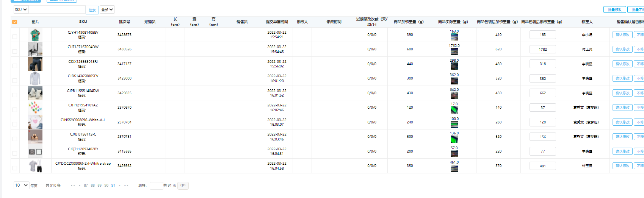Viewport: 644px width, 198px height.
Task: Click the go button in pagination
Action: pyautogui.click(x=183, y=186)
